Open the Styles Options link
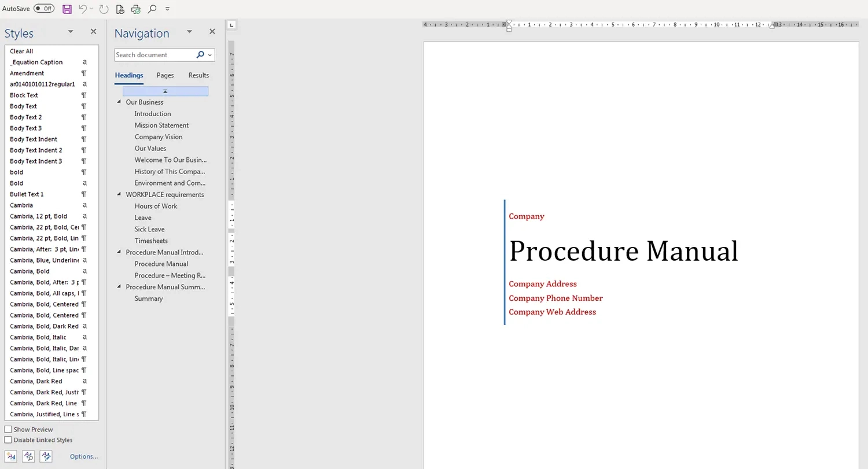Screen dimensions: 868x469 84,457
